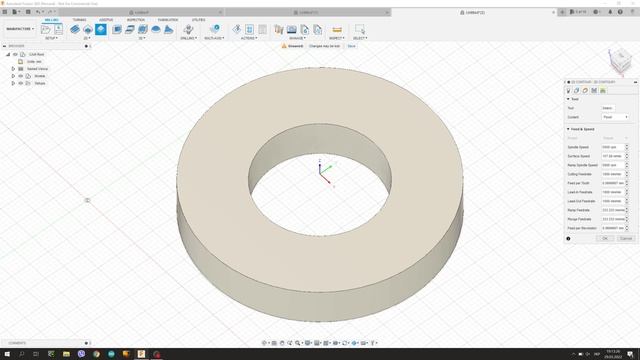Screen dimensions: 640x360
Task: Choose the last 3D strategy icon
Action: 169,29
